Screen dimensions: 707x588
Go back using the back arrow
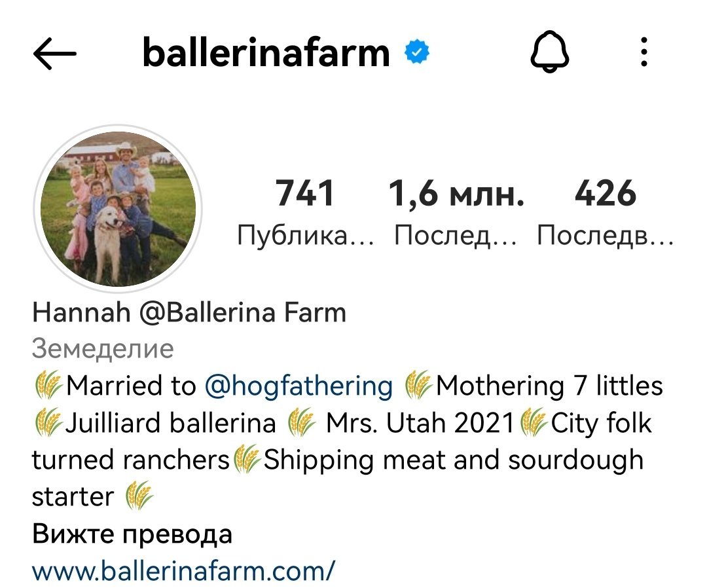(x=55, y=55)
